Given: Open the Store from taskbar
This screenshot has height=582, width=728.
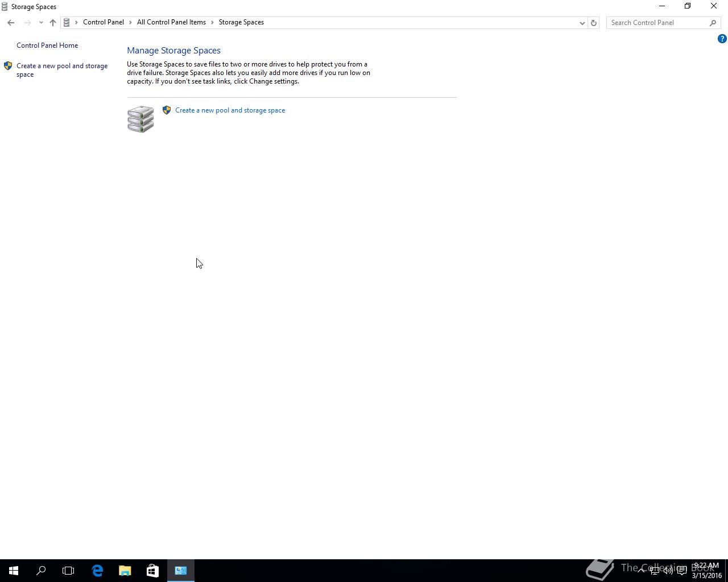Looking at the screenshot, I should 152,571.
